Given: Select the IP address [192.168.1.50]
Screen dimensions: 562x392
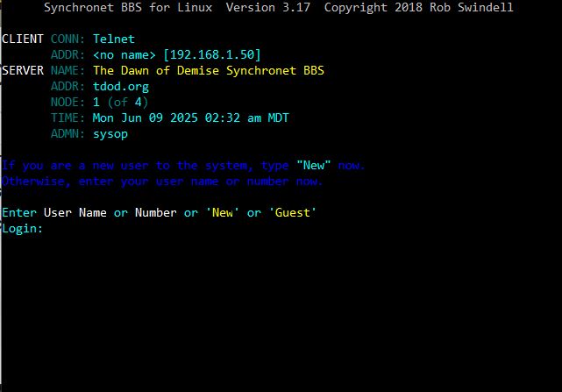Looking at the screenshot, I should 212,54.
